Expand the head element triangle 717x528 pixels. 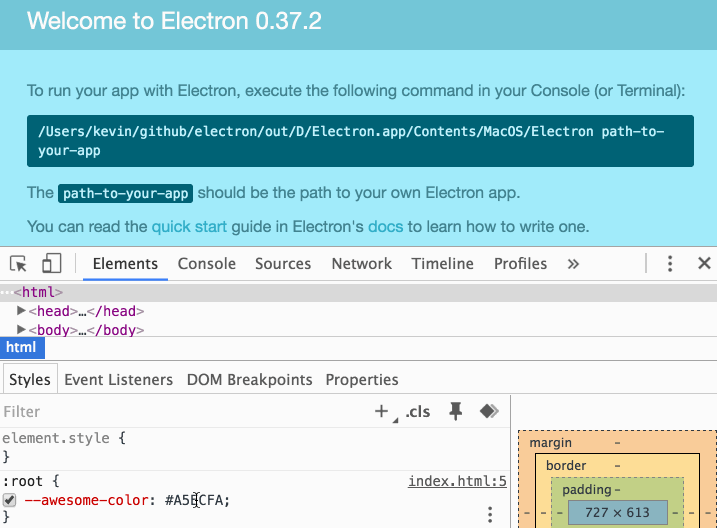pyautogui.click(x=21, y=311)
